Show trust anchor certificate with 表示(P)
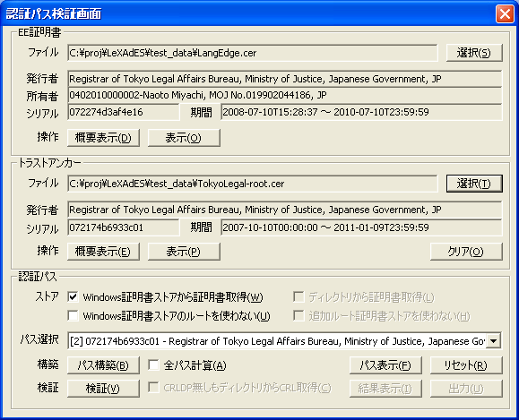 (184, 252)
